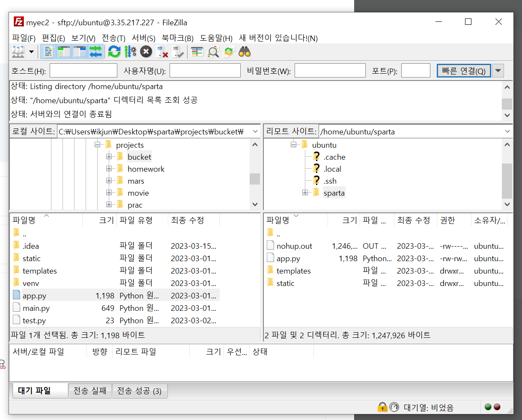Image resolution: width=522 pixels, height=420 pixels.
Task: Open the 서버(S) menu
Action: click(143, 38)
